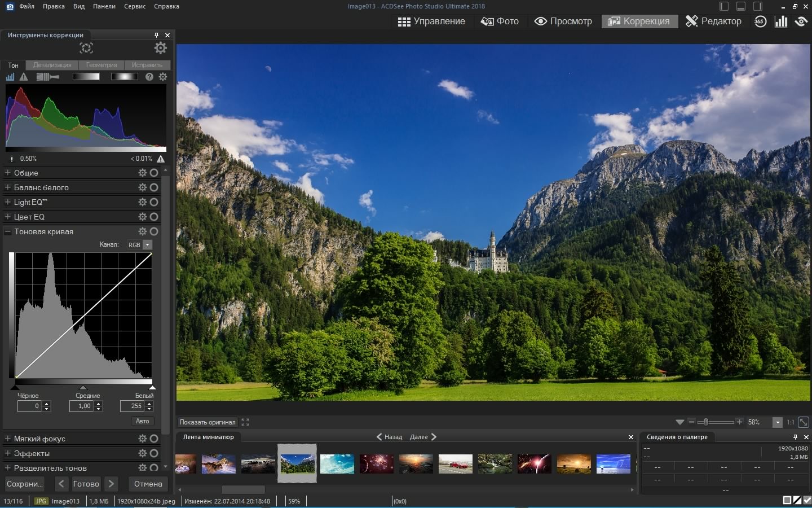Toggle the Баланс белого enable circle
Screen dimensions: 812x508
pos(154,187)
